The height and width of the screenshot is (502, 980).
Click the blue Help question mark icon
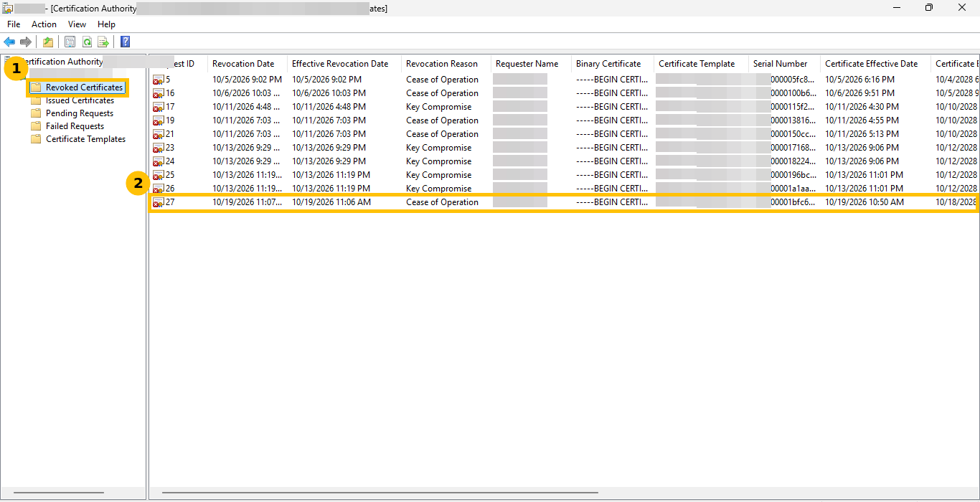(126, 42)
